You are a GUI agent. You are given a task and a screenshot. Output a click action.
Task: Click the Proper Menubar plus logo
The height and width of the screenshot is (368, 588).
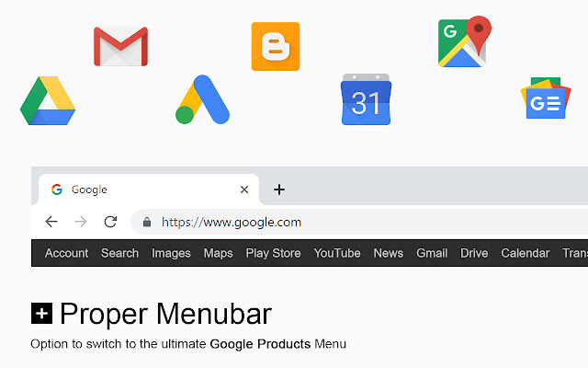(41, 313)
